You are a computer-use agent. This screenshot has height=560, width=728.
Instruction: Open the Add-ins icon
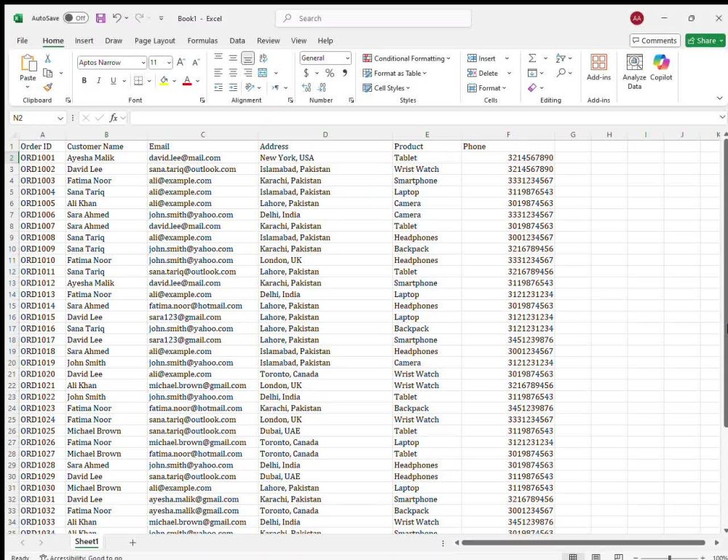(598, 67)
